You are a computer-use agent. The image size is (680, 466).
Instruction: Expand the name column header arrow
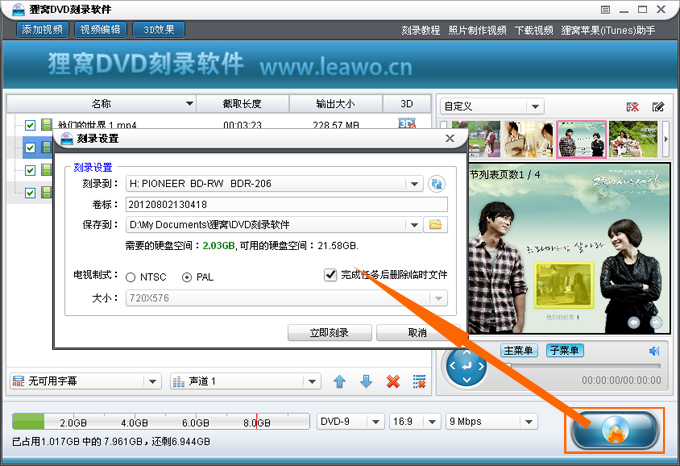click(190, 104)
